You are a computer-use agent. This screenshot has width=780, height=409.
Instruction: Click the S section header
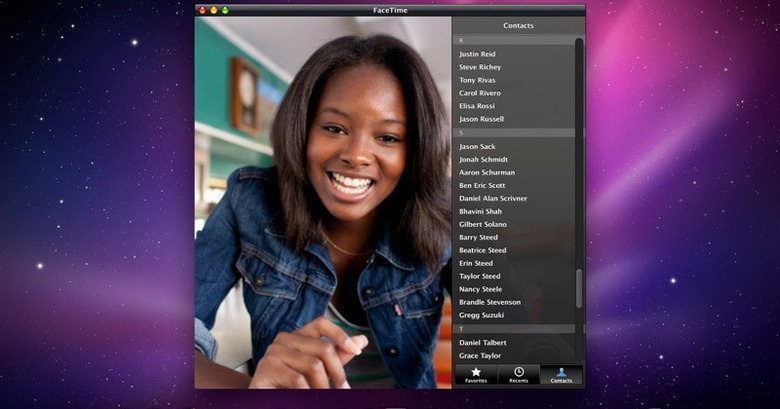point(514,133)
